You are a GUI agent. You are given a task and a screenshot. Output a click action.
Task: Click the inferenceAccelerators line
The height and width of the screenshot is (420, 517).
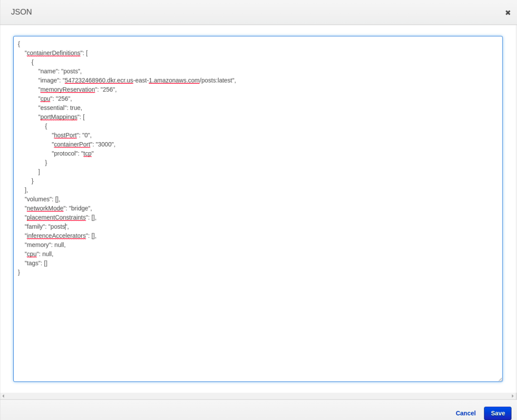[x=56, y=236]
